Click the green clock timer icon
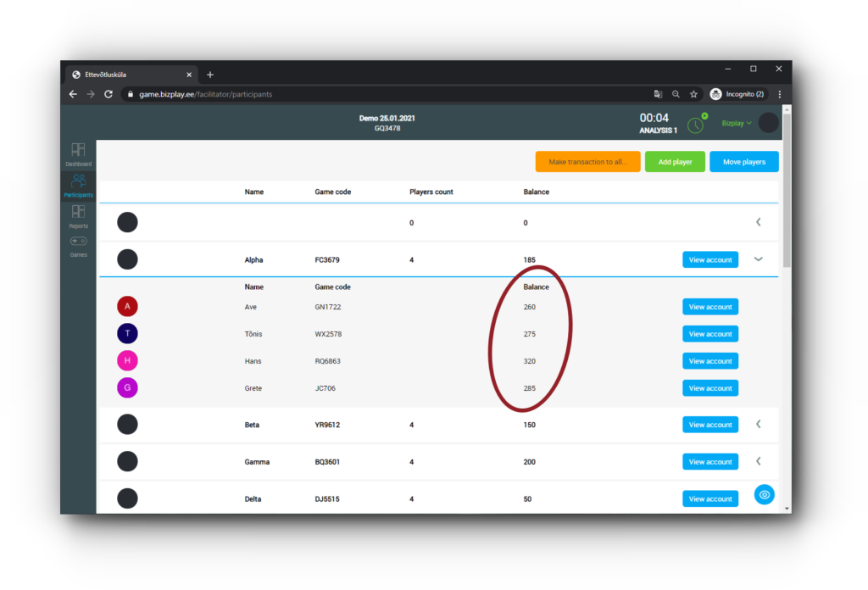The height and width of the screenshot is (590, 868). [x=695, y=125]
